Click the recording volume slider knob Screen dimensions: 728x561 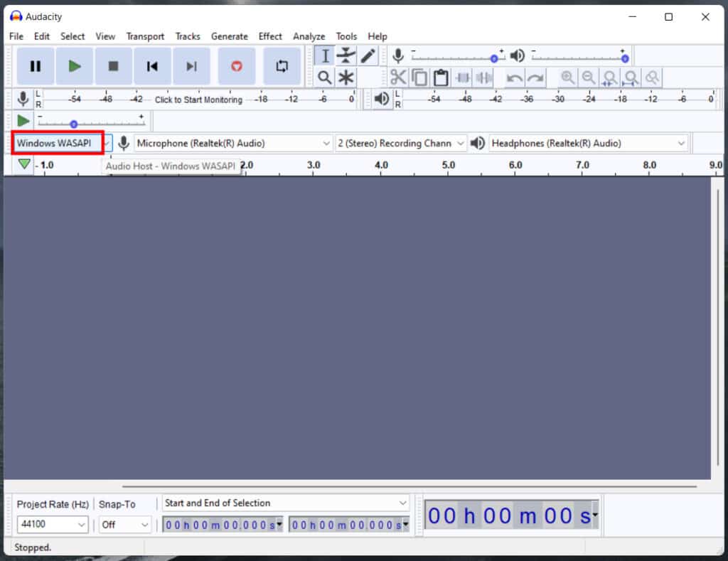[x=494, y=59]
